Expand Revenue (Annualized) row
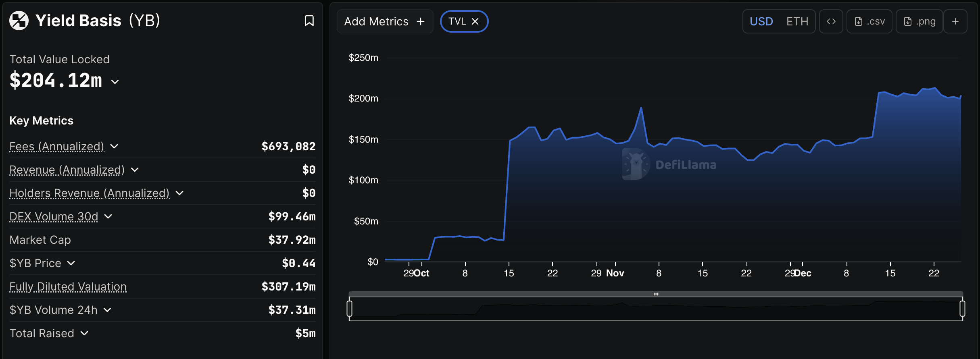 (135, 170)
